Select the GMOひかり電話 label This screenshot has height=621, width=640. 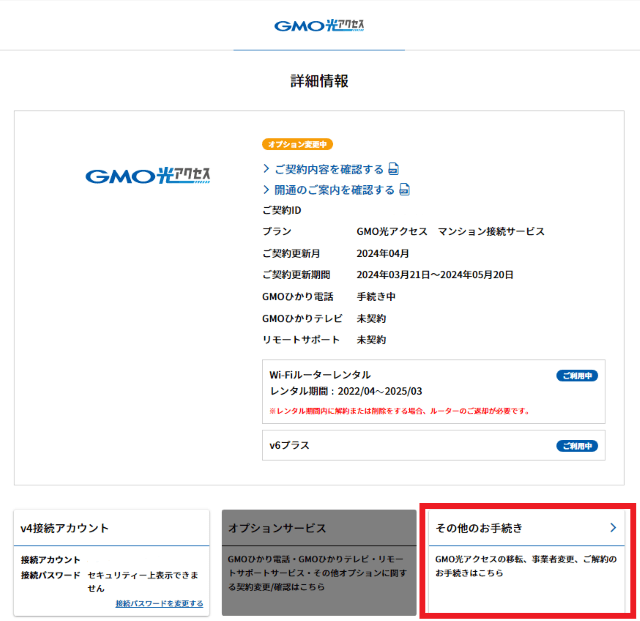[298, 296]
